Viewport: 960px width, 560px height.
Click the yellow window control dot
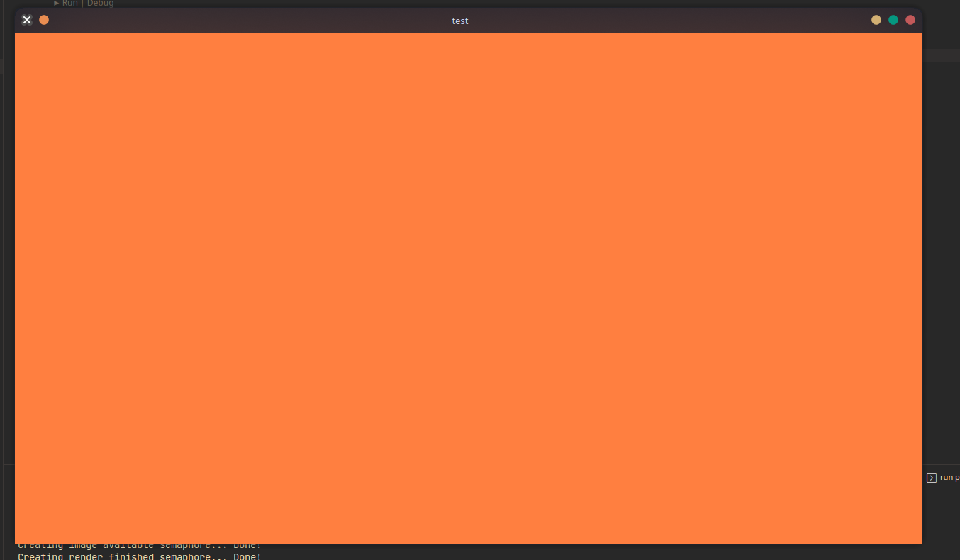pos(876,20)
